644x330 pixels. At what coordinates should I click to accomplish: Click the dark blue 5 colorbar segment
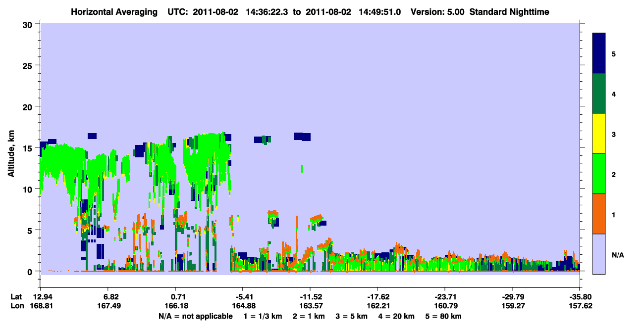[x=599, y=53]
